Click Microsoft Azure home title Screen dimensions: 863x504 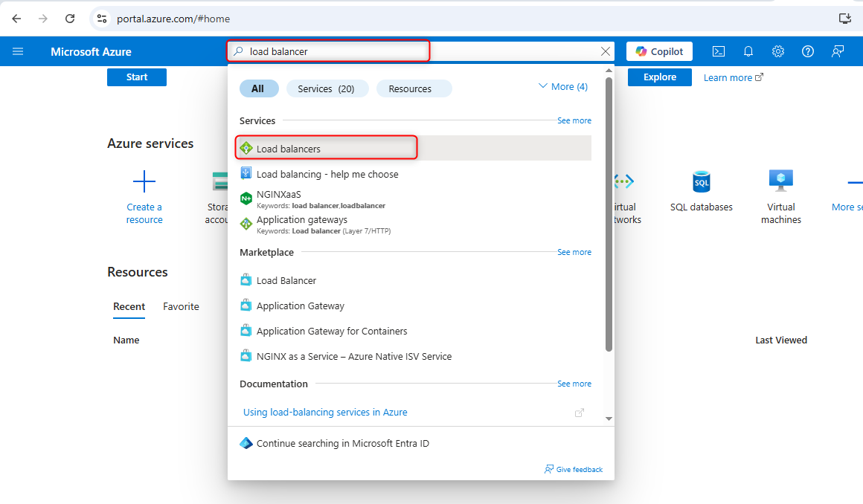(91, 52)
